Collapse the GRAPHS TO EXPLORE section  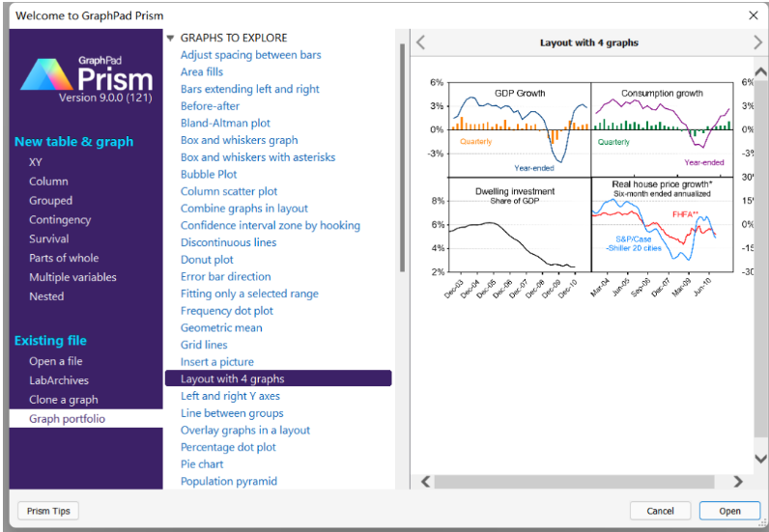point(170,39)
